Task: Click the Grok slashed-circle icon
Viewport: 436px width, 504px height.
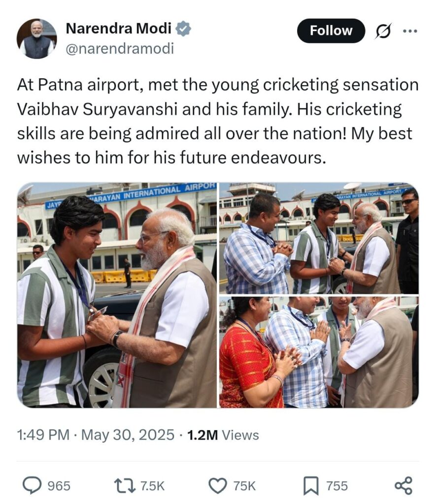Action: pyautogui.click(x=383, y=31)
